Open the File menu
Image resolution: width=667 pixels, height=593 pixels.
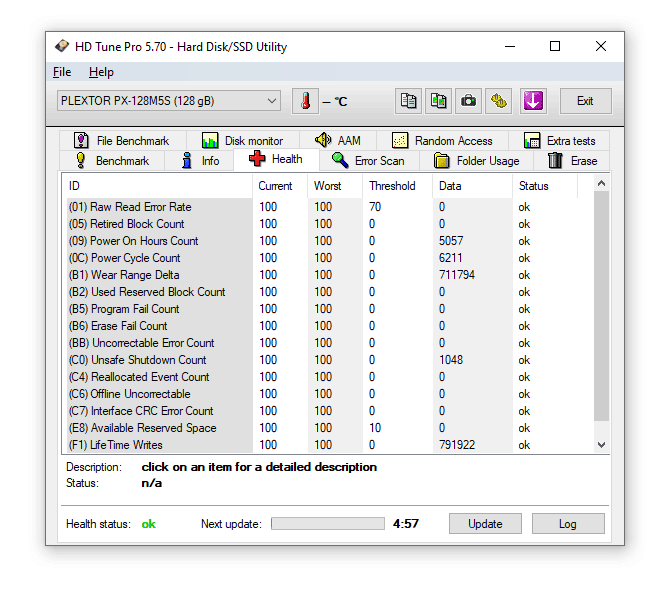click(62, 72)
